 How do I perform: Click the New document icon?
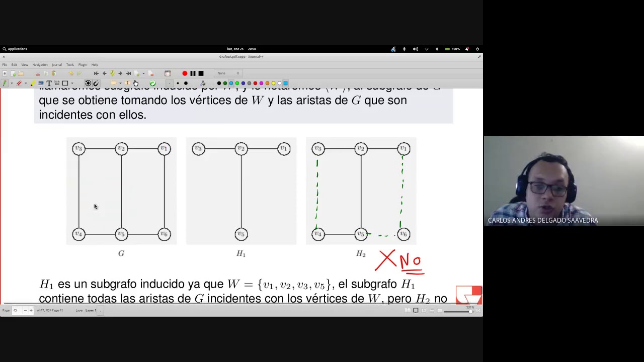click(13, 73)
